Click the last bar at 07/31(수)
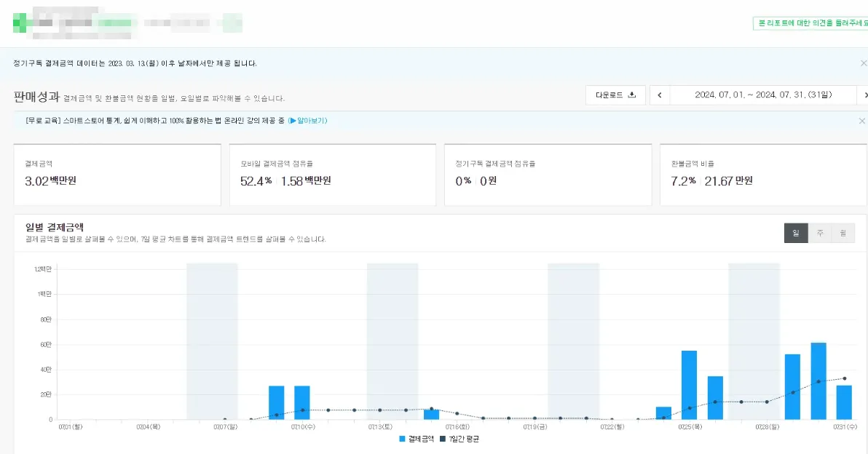Screen dimensions: 868x454 click(844, 402)
